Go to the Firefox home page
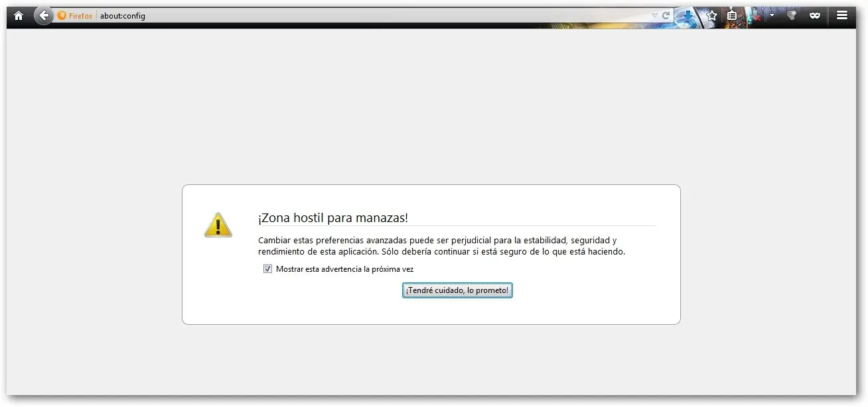Screen dimensions: 868x407 click(19, 15)
